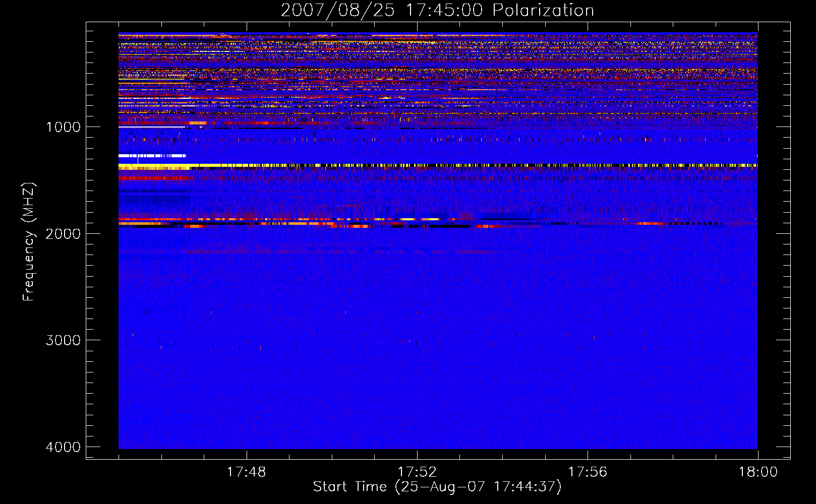Screen dimensions: 816x504
Task: Click the 18:00 time tick label
Action: tap(758, 472)
